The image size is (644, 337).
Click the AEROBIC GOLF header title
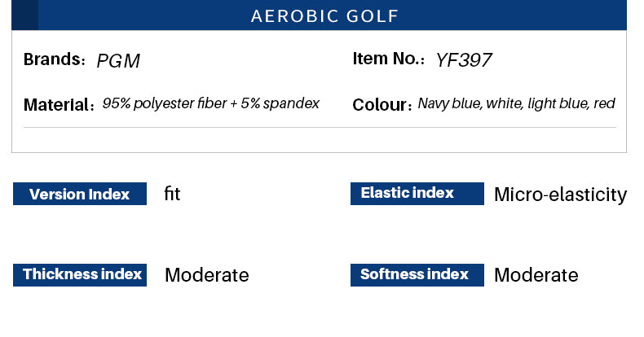click(324, 16)
